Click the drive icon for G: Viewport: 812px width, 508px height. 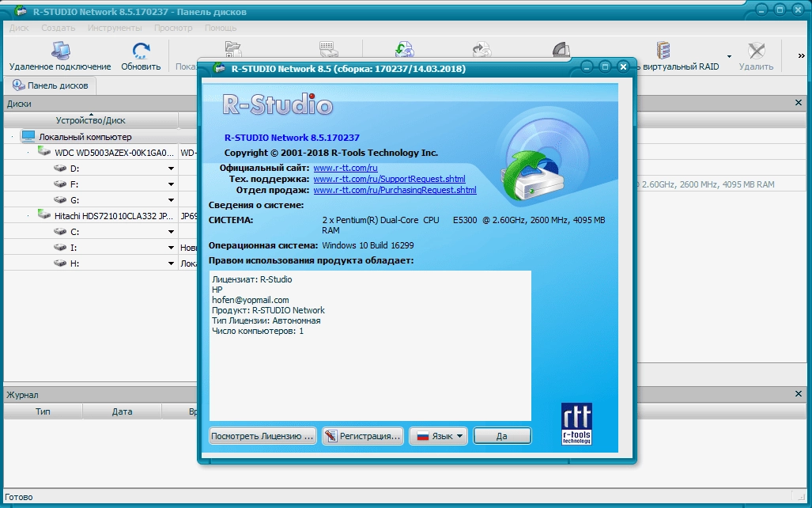pos(60,200)
